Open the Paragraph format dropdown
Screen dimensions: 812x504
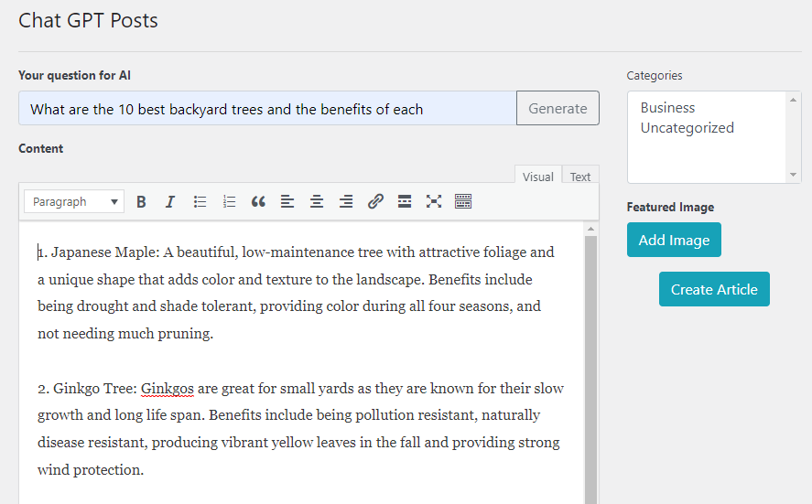pos(74,202)
